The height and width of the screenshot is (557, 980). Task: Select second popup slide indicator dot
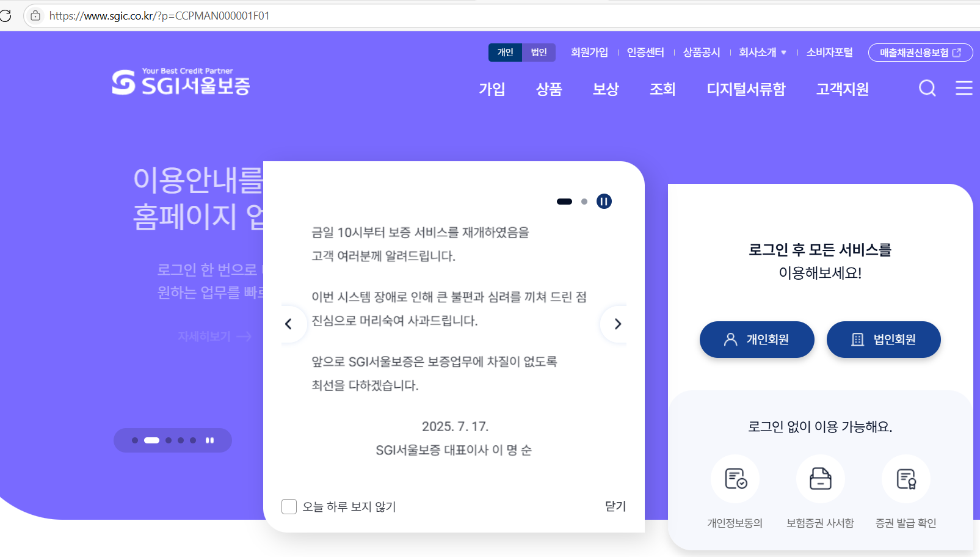point(584,202)
